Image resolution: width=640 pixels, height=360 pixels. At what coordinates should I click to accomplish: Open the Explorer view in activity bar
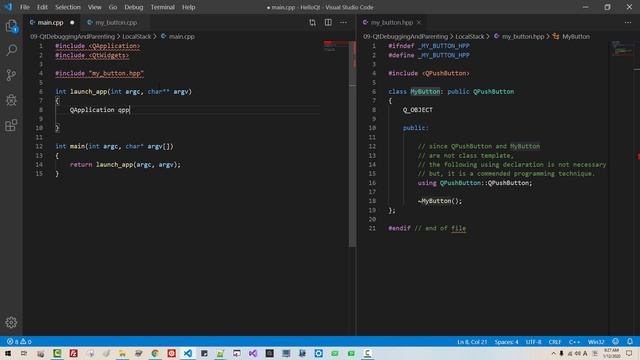tap(11, 26)
